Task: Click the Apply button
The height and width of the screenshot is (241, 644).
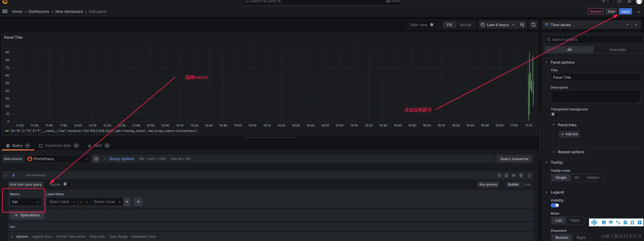Action: tap(625, 12)
